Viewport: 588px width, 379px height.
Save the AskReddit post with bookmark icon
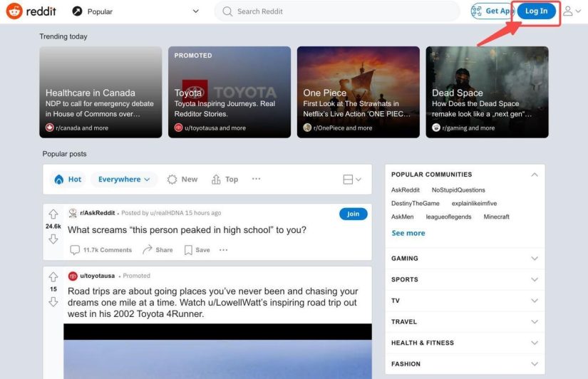197,250
